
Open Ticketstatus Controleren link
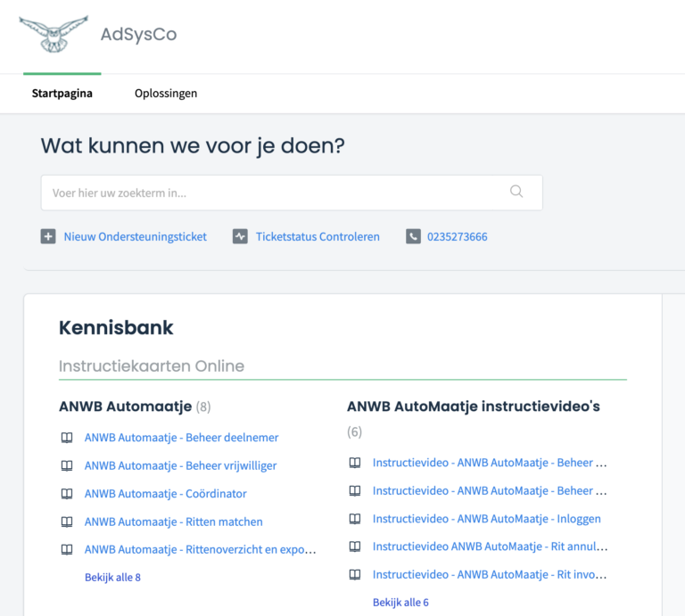pyautogui.click(x=318, y=236)
